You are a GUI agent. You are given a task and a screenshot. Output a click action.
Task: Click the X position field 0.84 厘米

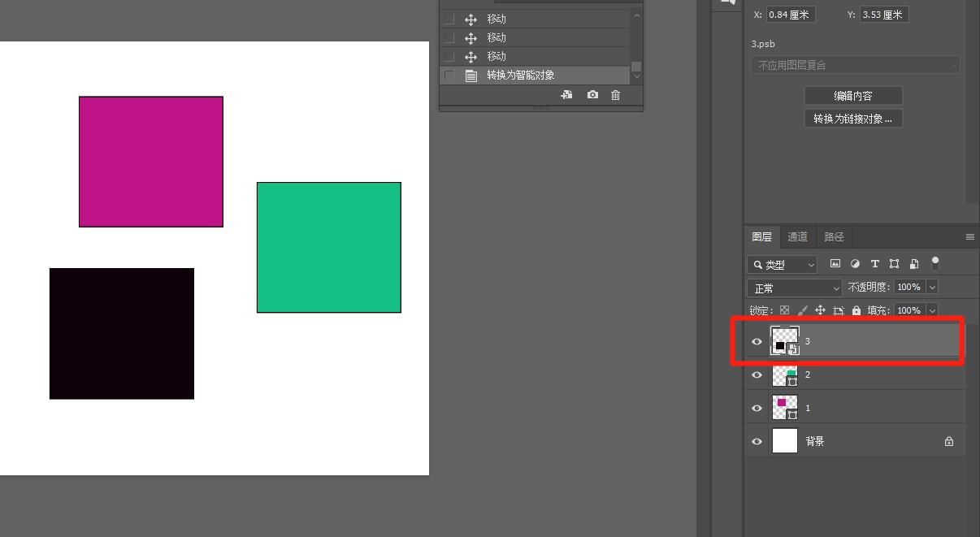point(791,15)
